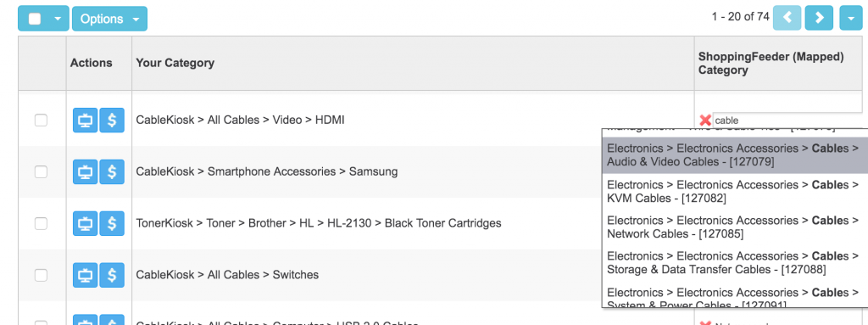The image size is (868, 325).
Task: Click dollar icon in Switches row
Action: point(112,275)
